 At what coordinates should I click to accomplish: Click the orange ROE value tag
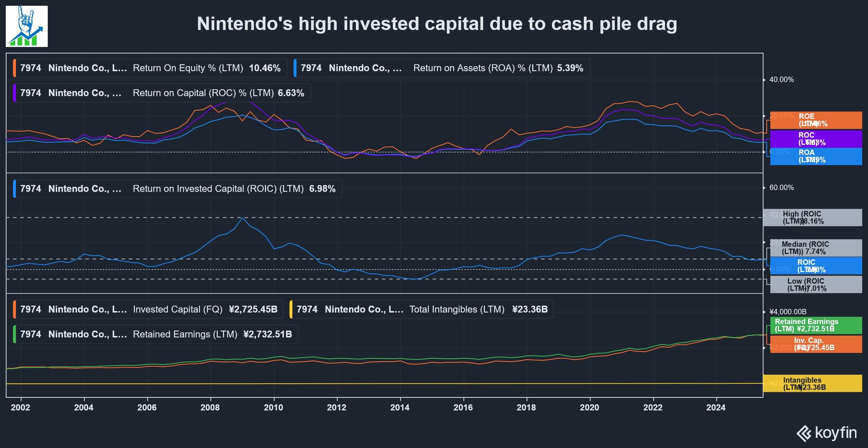point(816,120)
